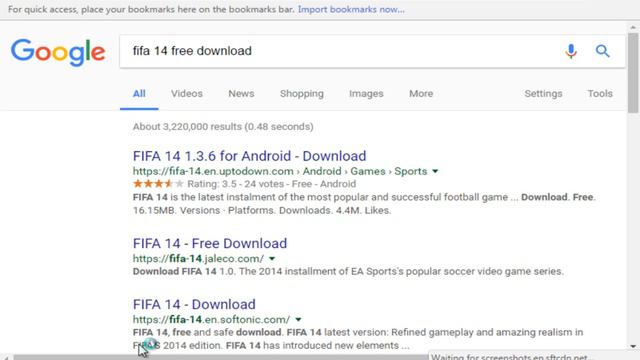Click the blue magnifier search button
This screenshot has height=360, width=640.
click(602, 51)
